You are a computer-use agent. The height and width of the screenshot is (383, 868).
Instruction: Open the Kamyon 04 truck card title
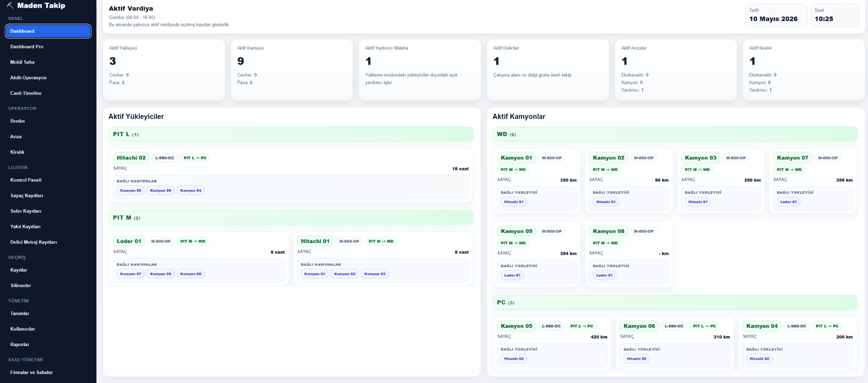762,326
